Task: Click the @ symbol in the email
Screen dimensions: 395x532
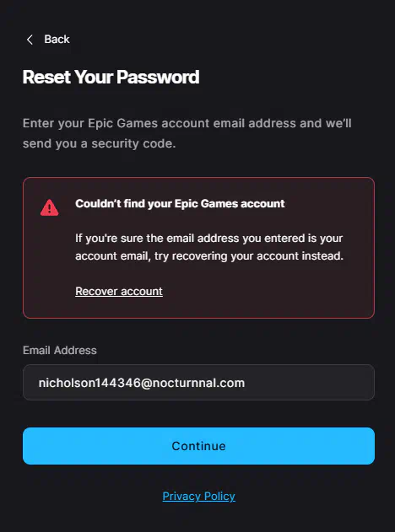Action: (146, 383)
